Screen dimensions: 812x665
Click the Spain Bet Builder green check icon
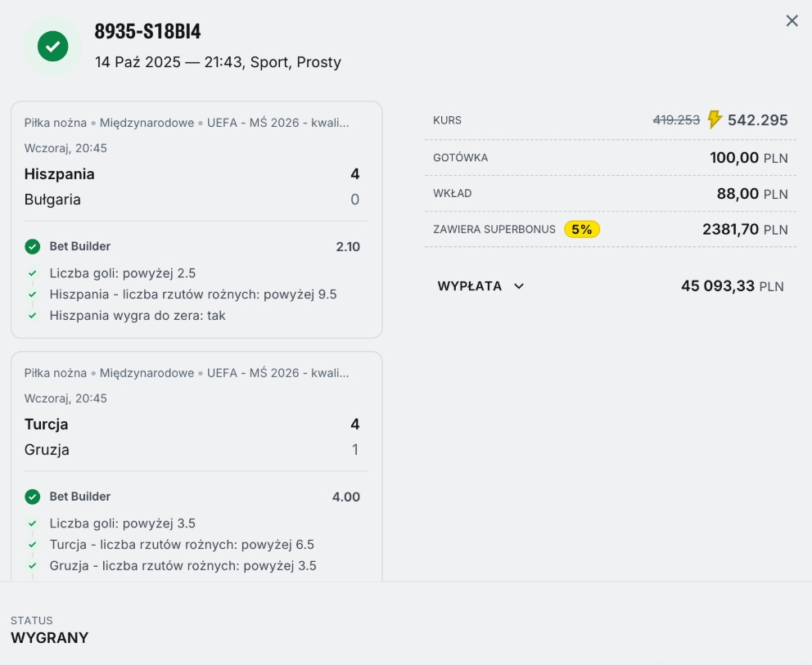(x=33, y=246)
